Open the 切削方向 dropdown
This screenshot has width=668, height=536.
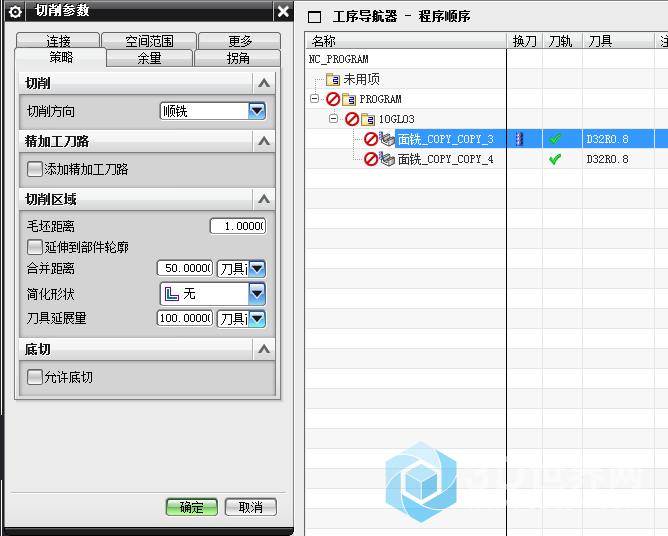pyautogui.click(x=257, y=111)
